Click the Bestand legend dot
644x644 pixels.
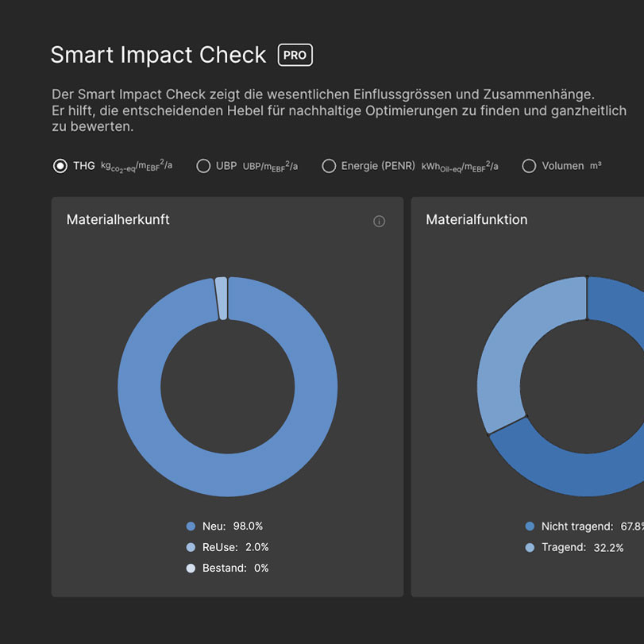pyautogui.click(x=191, y=568)
